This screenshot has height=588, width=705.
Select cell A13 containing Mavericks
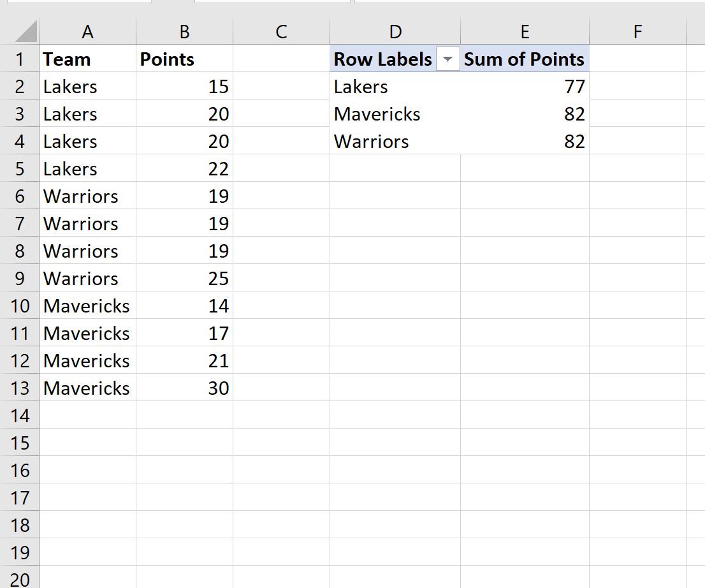(88, 388)
